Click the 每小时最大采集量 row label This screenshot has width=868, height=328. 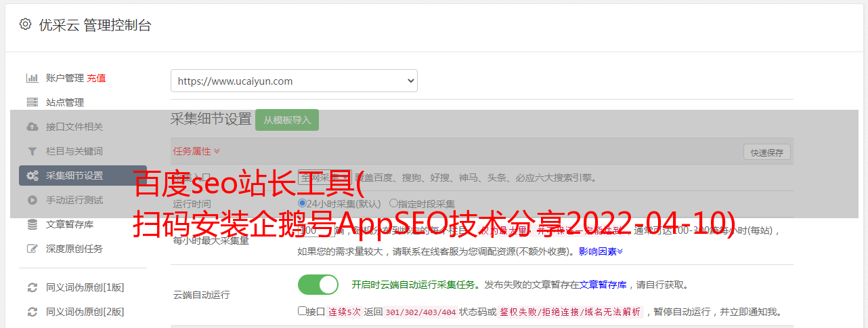[x=211, y=240]
